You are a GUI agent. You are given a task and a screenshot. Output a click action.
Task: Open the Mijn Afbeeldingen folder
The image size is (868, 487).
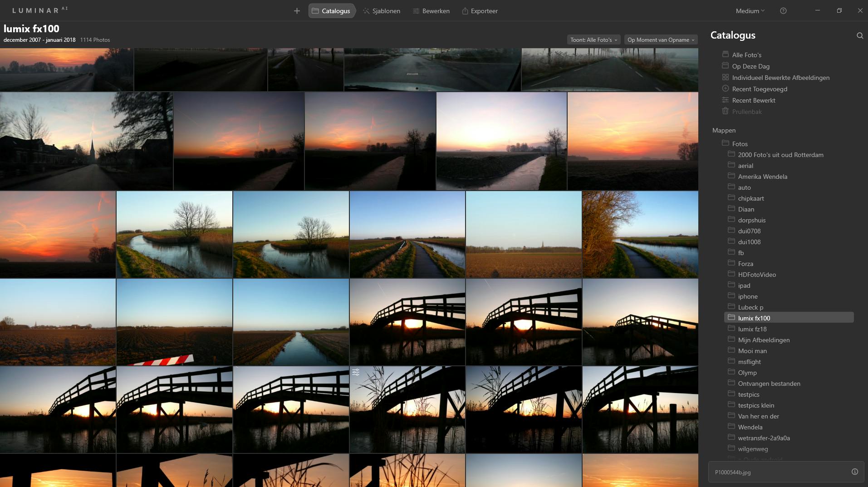pyautogui.click(x=764, y=340)
